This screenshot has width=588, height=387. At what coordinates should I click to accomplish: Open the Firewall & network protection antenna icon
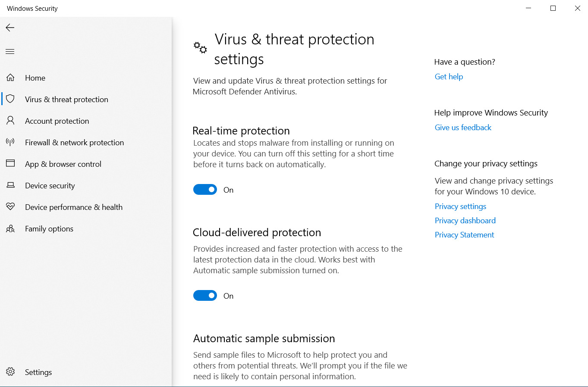10,142
